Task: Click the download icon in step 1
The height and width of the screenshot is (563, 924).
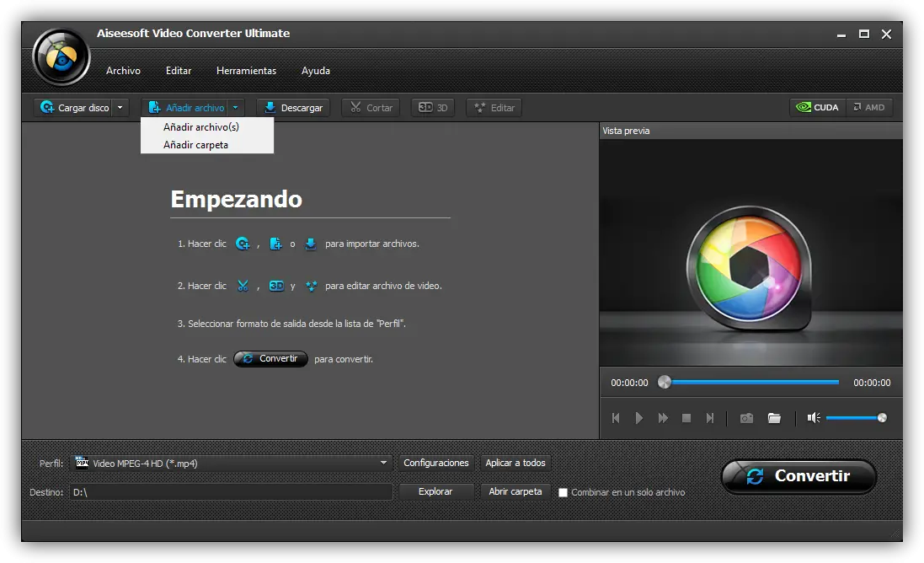Action: (x=311, y=244)
